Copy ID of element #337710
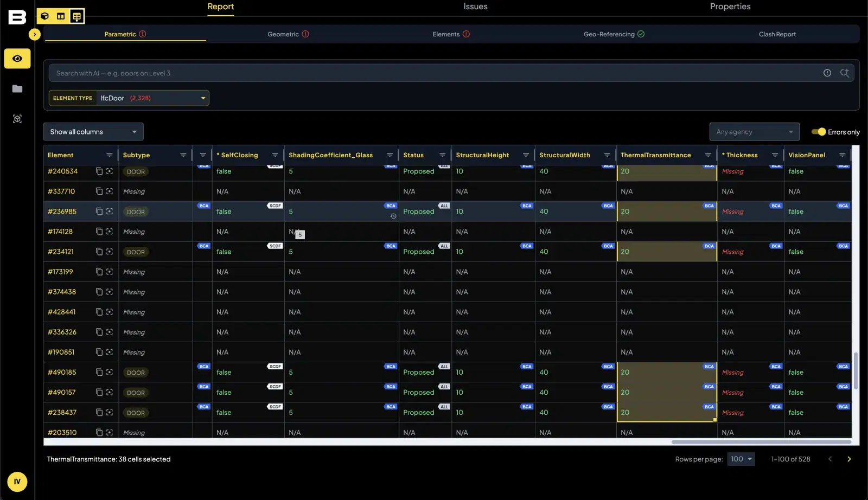Screen dimensions: 868x500 [99, 191]
